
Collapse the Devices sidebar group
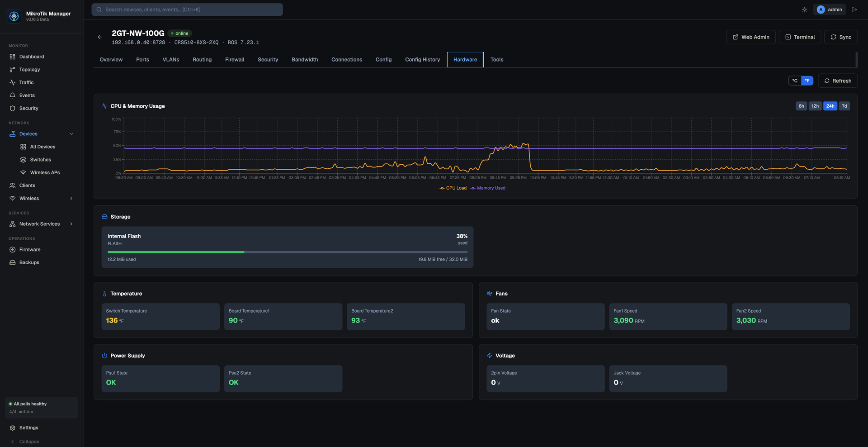(x=71, y=134)
